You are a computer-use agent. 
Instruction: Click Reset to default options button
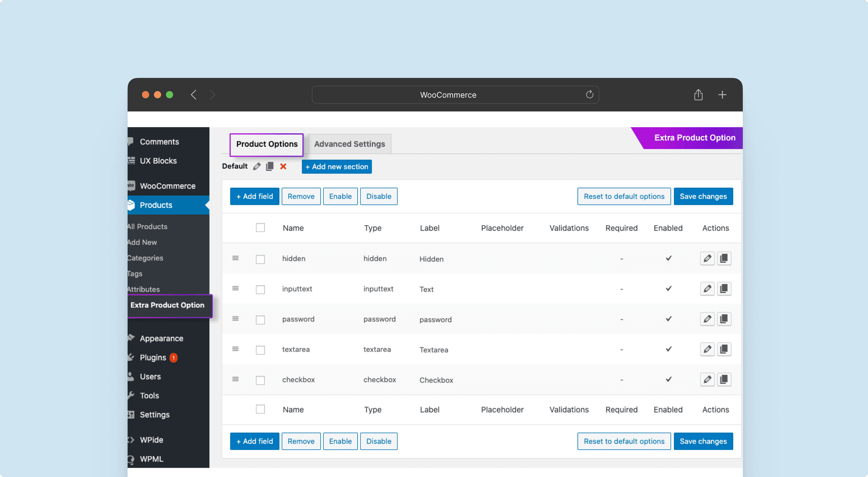[x=624, y=196]
